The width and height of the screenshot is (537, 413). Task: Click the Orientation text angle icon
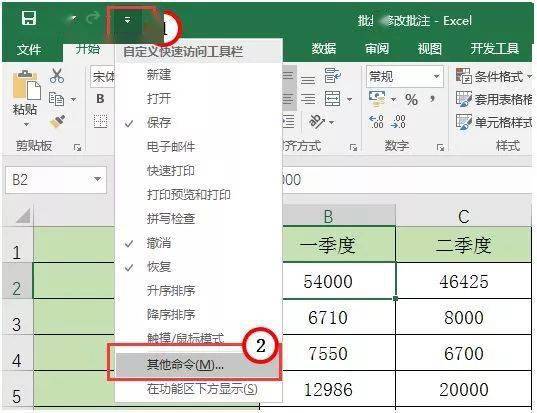pyautogui.click(x=316, y=122)
